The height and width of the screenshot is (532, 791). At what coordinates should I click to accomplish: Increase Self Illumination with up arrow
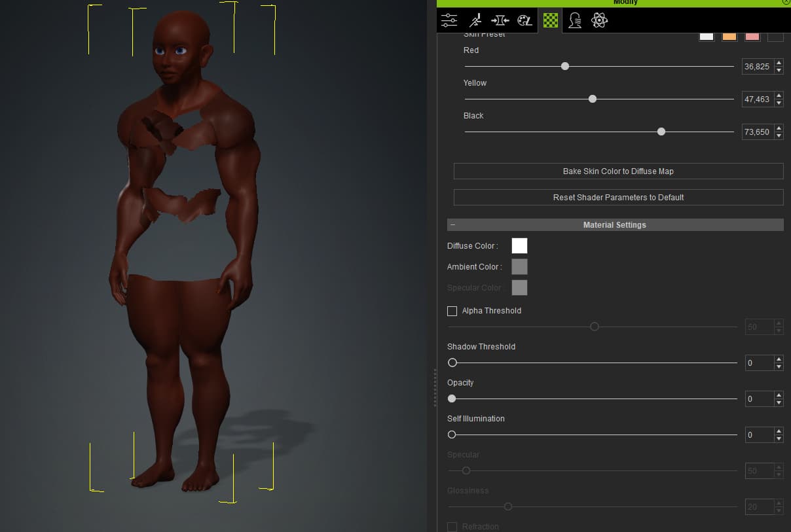tap(779, 431)
